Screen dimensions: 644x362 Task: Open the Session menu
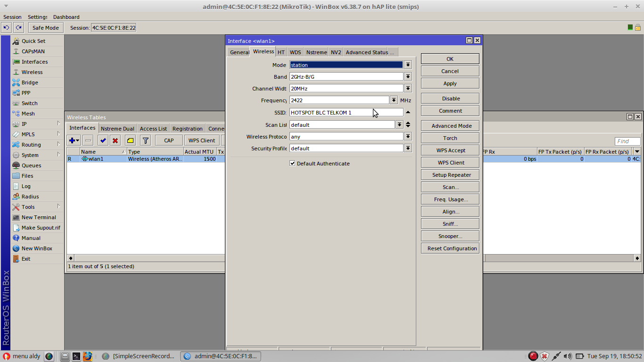12,17
